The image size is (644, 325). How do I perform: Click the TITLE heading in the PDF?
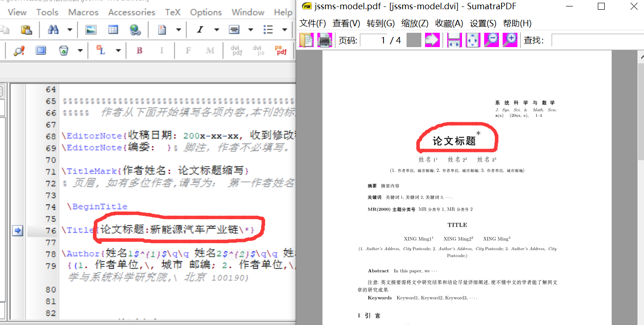[457, 225]
